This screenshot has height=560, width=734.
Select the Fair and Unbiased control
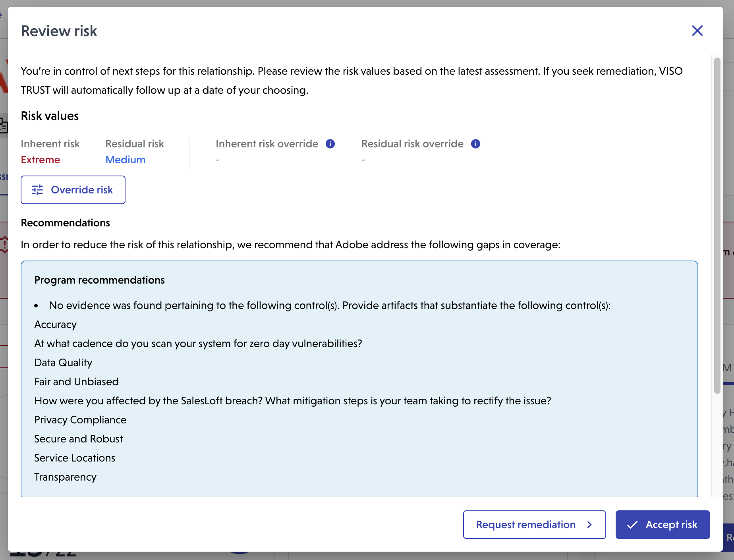(x=76, y=382)
